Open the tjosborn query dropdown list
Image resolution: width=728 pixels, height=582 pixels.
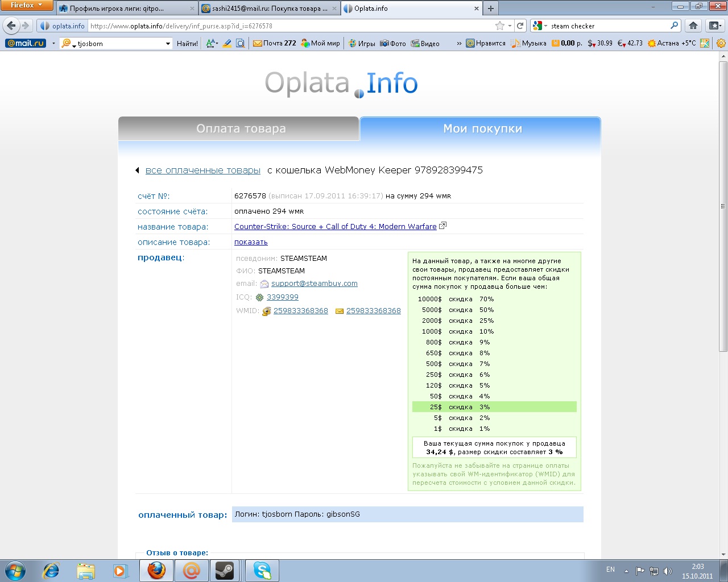point(168,43)
